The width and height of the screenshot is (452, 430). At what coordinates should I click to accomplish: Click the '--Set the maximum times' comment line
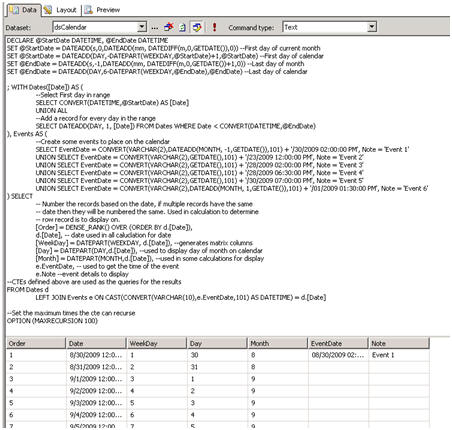tap(71, 313)
